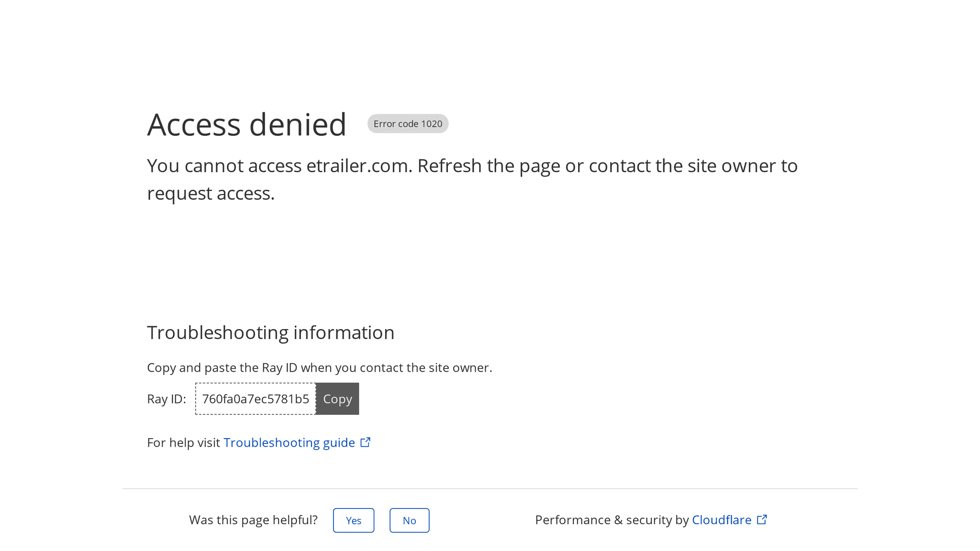The image size is (980, 551).
Task: Answer Yes to page helpful question
Action: (354, 520)
